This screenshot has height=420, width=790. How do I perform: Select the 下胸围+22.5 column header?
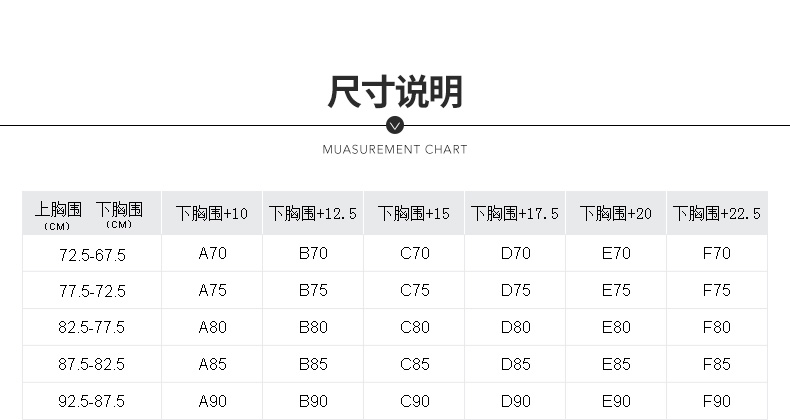point(717,213)
